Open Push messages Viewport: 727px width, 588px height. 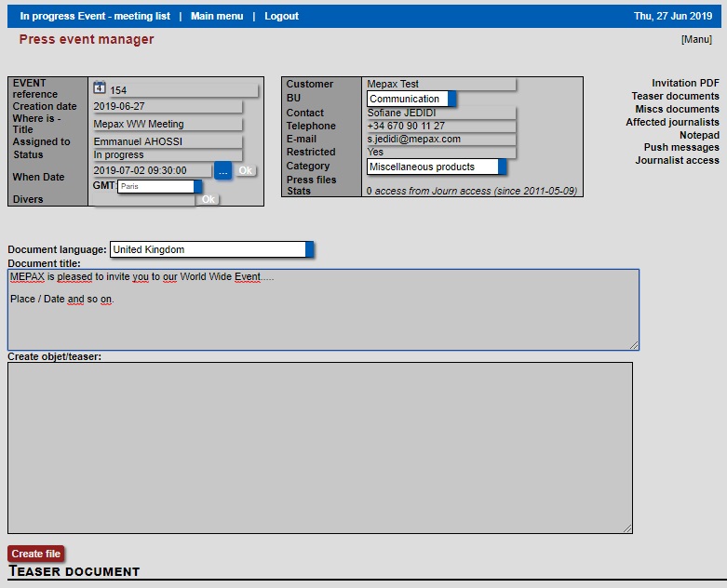point(680,148)
